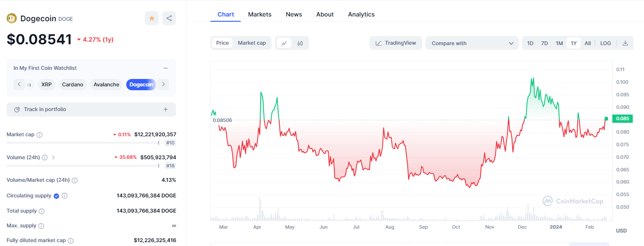Select Cardano in watchlist
This screenshot has height=246, width=644.
[x=72, y=85]
